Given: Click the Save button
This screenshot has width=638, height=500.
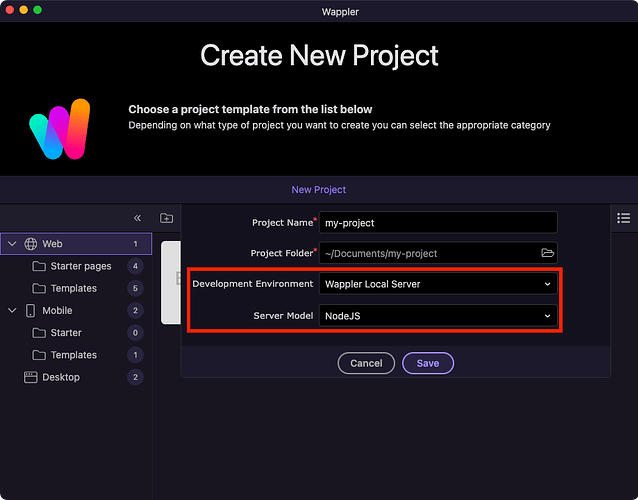Looking at the screenshot, I should [428, 363].
